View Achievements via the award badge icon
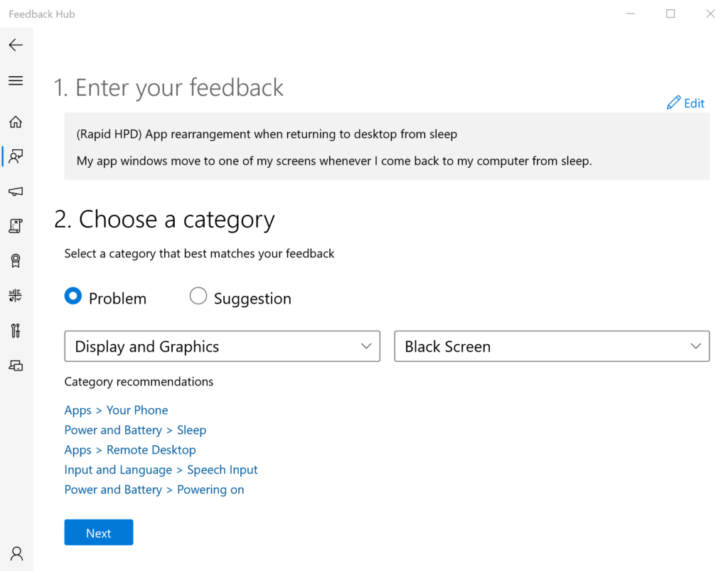Screen dimensions: 728x571 (16, 260)
